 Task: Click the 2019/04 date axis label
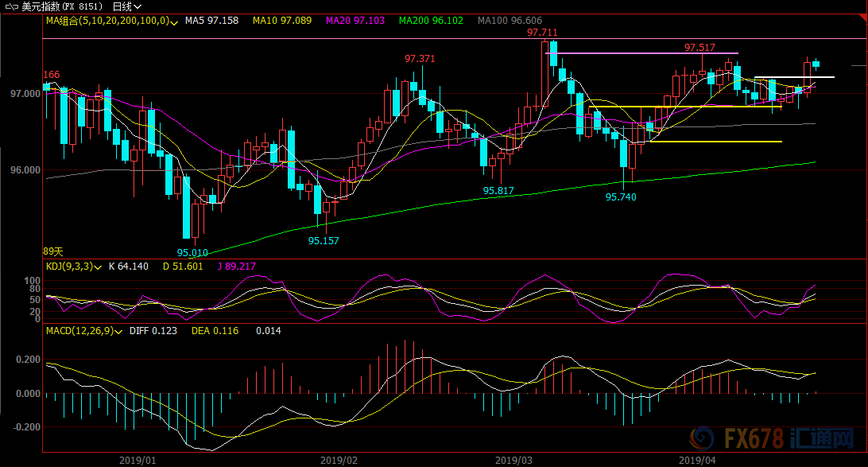click(697, 461)
